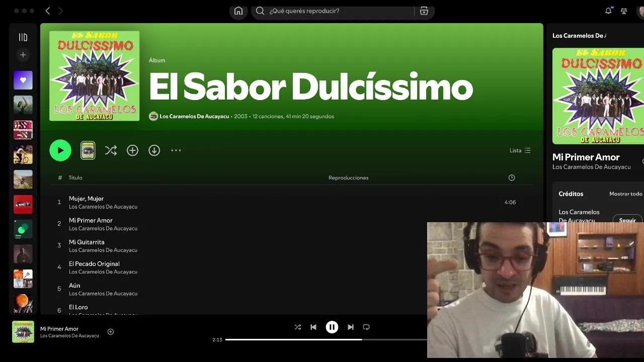The width and height of the screenshot is (644, 362).
Task: Open more options for album
Action: 176,150
